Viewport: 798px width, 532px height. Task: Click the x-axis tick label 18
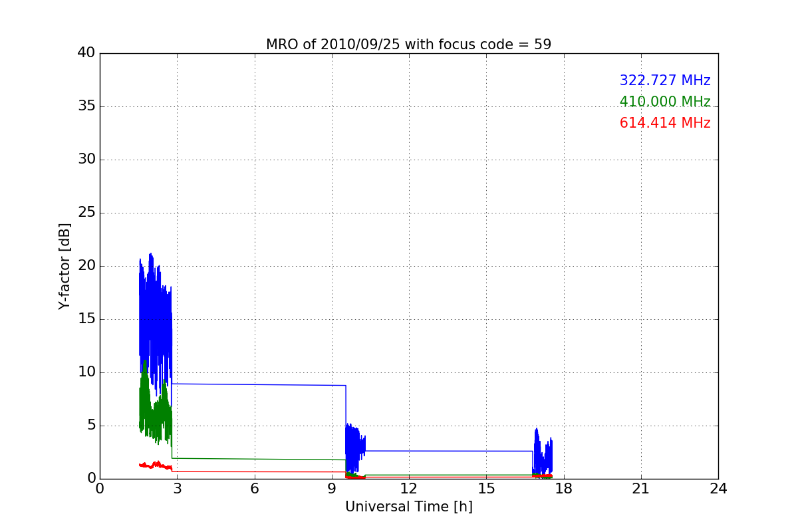[564, 489]
